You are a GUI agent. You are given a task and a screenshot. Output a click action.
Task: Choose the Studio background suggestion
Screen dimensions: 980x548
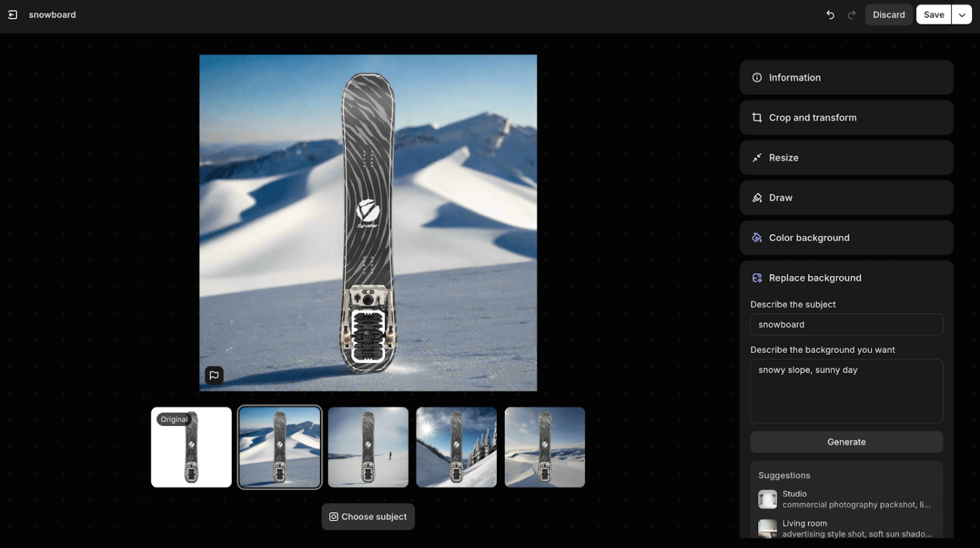846,499
